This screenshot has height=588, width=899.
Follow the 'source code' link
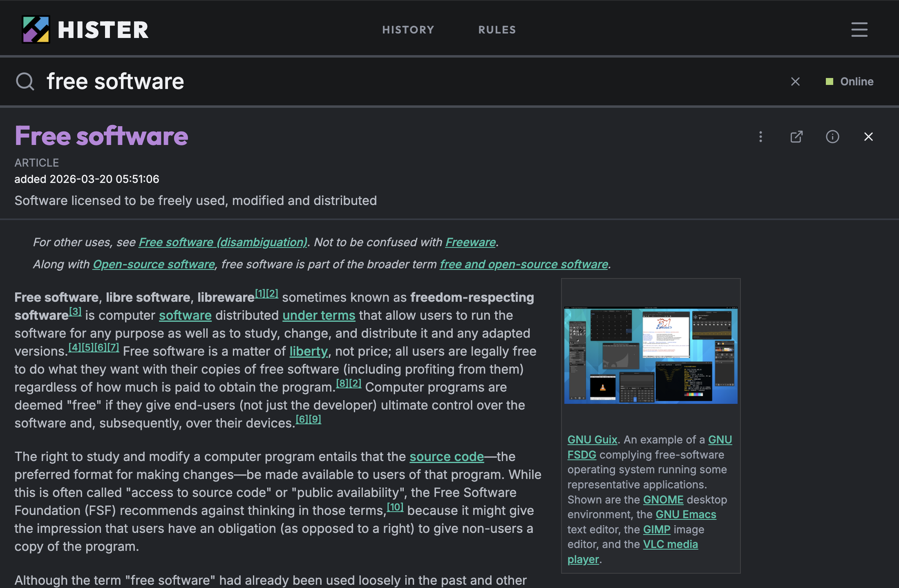point(447,457)
